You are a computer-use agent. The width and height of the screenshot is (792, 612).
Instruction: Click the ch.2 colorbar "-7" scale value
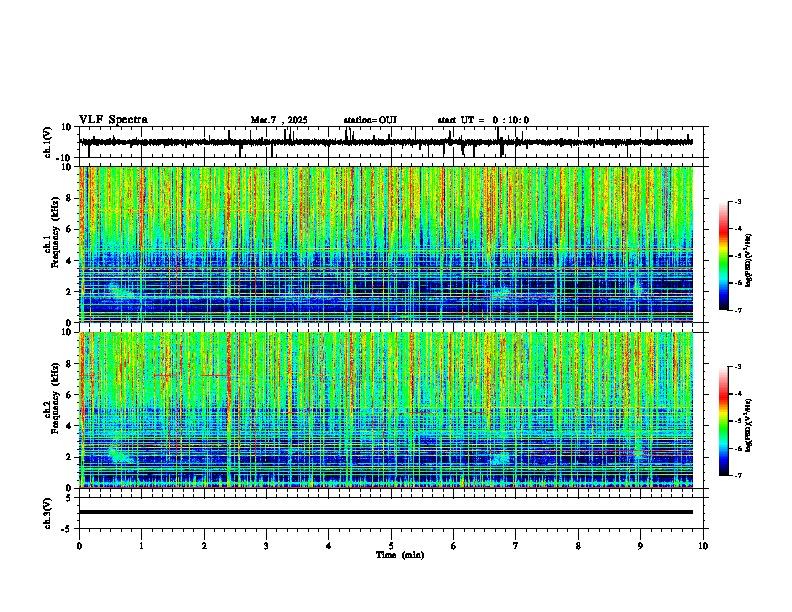pos(738,475)
